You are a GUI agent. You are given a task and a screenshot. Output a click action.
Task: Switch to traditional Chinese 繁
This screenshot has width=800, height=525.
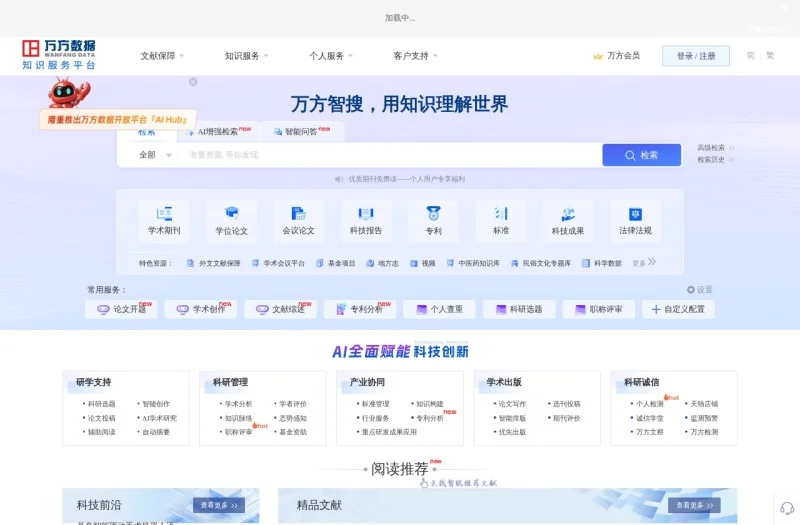tap(770, 56)
